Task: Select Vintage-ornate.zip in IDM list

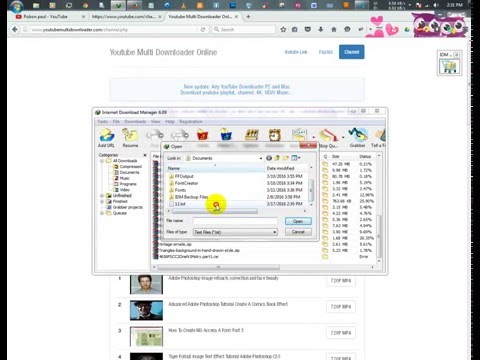Action: coord(174,245)
